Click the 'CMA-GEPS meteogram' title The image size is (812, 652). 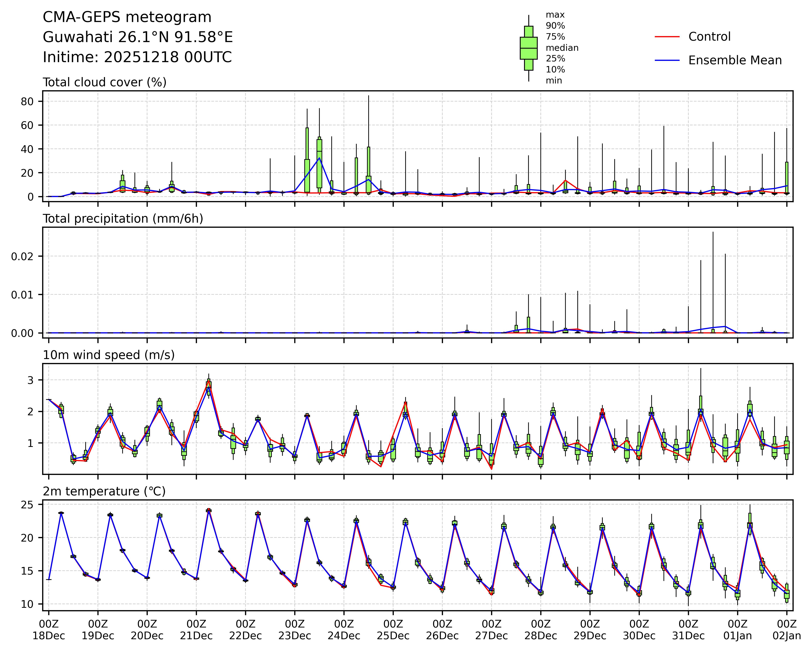click(127, 17)
